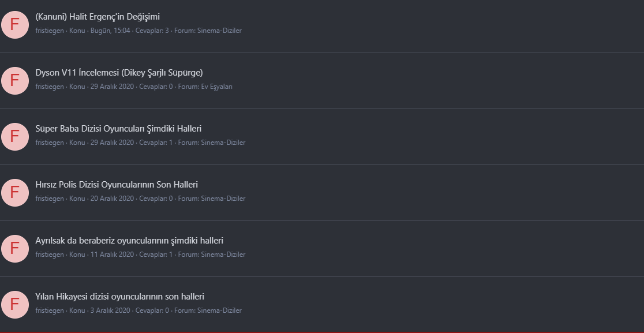
Task: Open user avatar beside Süper Baba Dizisi thread
Action: [x=15, y=137]
